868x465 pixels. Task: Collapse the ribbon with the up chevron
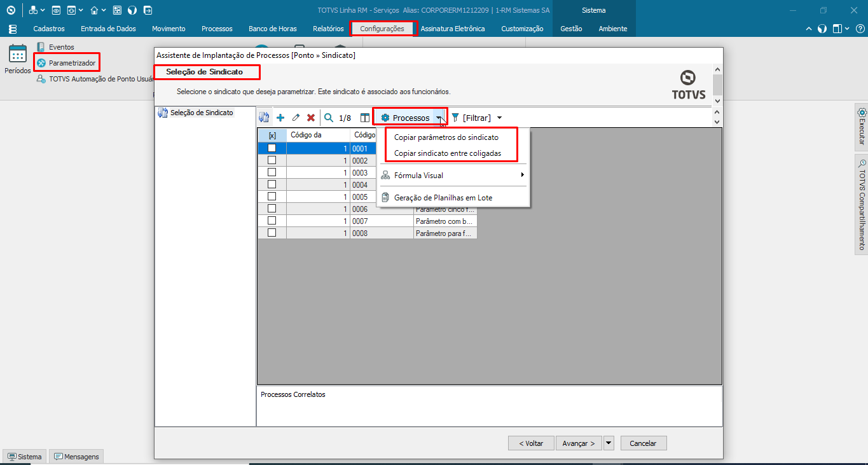[x=809, y=29]
